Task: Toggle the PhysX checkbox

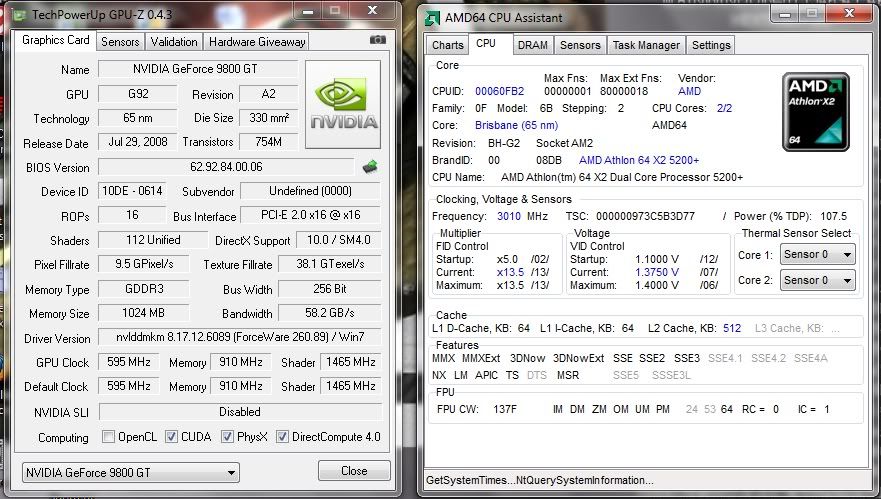Action: (227, 437)
